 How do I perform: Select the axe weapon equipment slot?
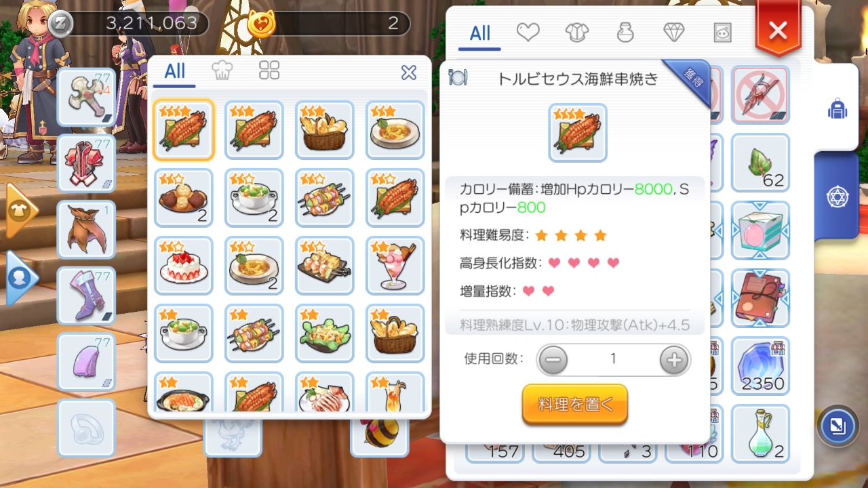pos(86,97)
